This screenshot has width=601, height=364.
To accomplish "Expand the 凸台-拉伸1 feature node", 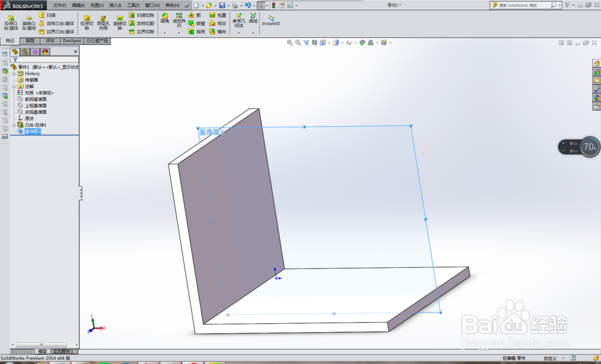I will pyautogui.click(x=14, y=126).
